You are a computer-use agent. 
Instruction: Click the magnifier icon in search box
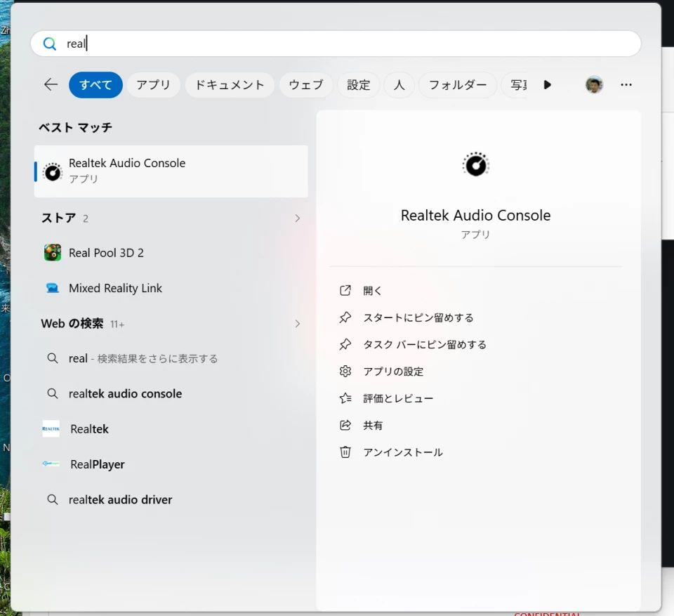coord(49,44)
